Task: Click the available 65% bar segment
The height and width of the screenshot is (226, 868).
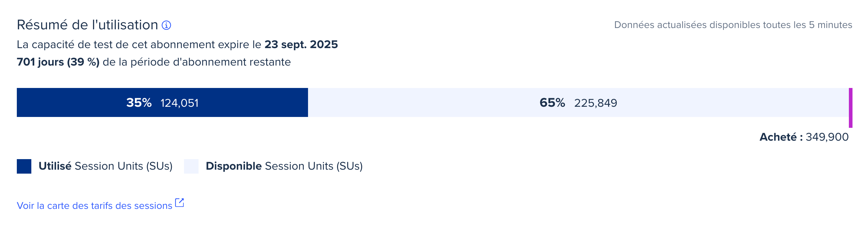Action: point(578,103)
